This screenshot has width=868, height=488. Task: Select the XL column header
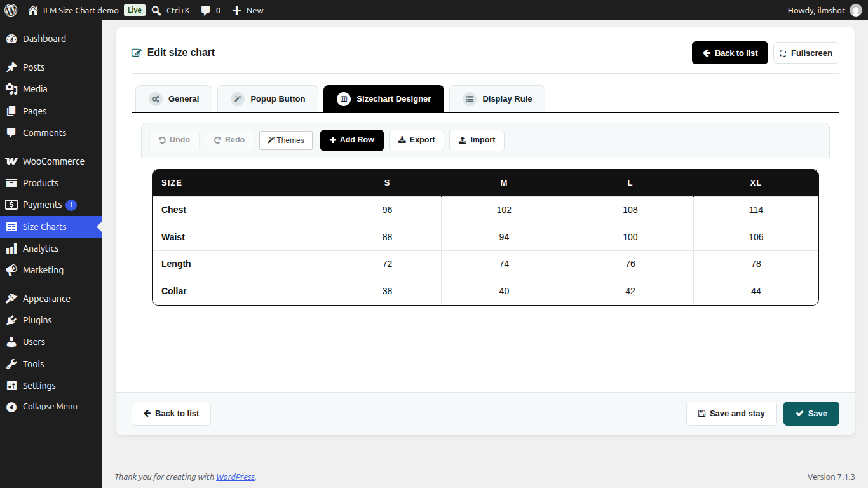click(756, 183)
